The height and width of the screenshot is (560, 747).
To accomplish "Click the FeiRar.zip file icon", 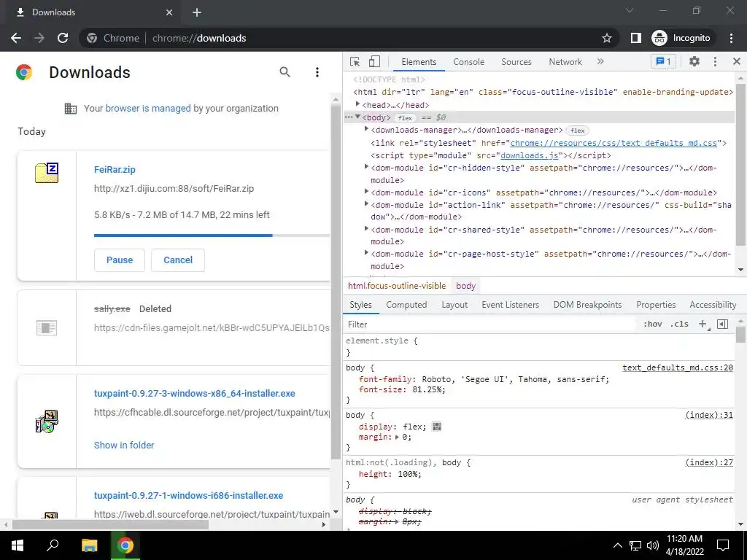I will coord(47,173).
